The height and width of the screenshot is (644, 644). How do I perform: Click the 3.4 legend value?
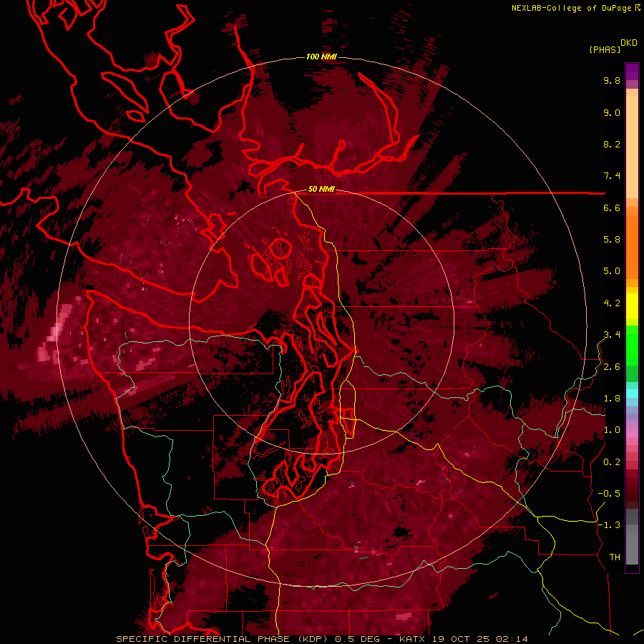[612, 335]
